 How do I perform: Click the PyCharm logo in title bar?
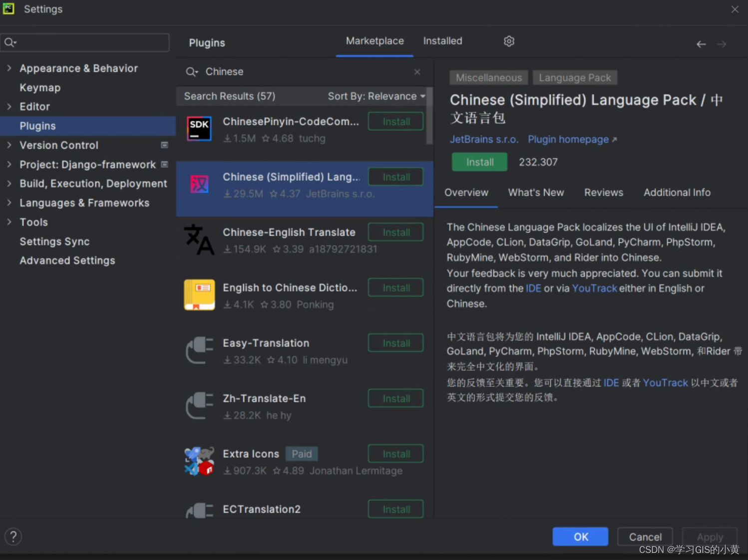8,9
